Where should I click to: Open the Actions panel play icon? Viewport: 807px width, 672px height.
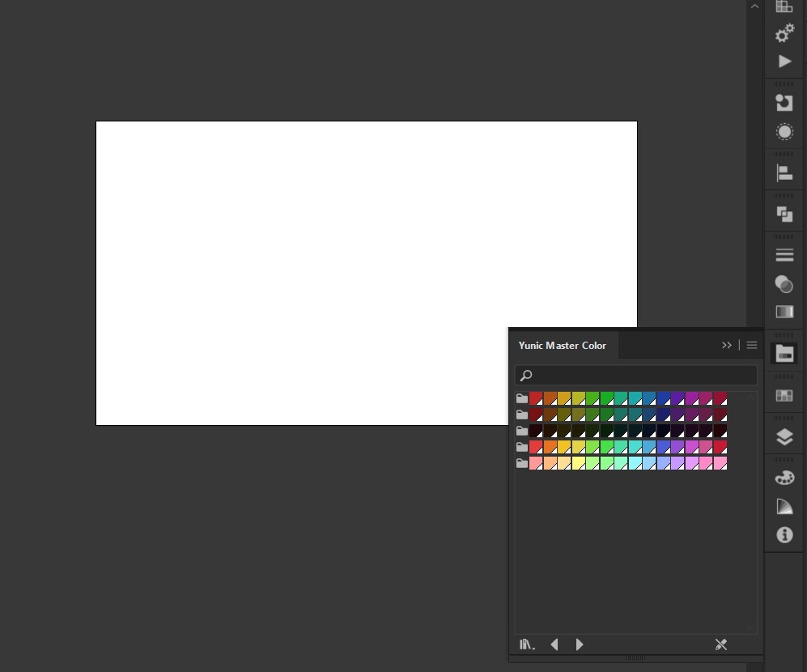point(784,62)
